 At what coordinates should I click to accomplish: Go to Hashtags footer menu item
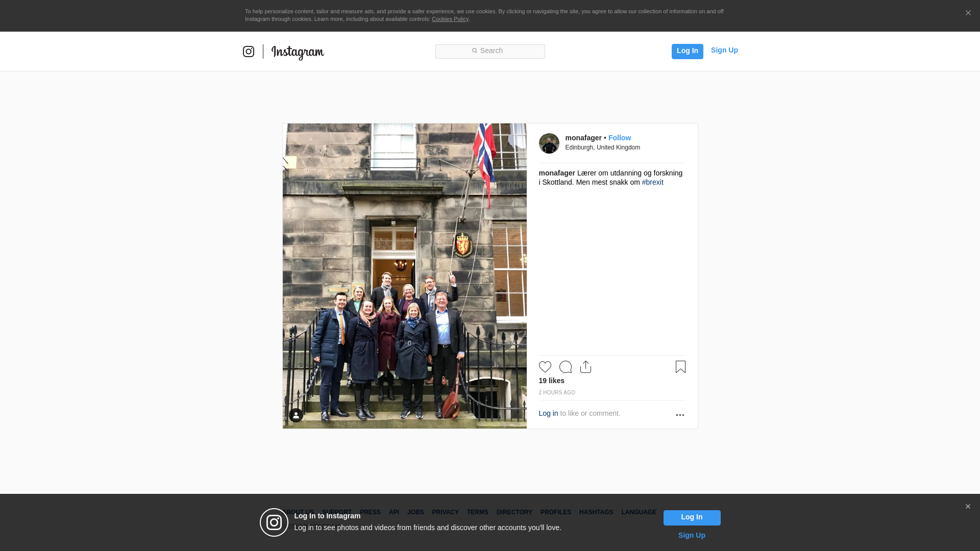click(596, 512)
